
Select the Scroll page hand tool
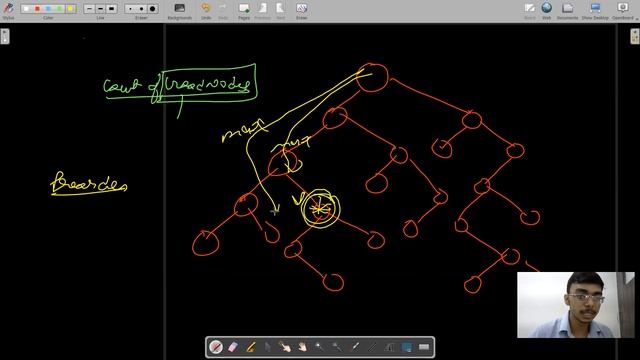(x=302, y=347)
